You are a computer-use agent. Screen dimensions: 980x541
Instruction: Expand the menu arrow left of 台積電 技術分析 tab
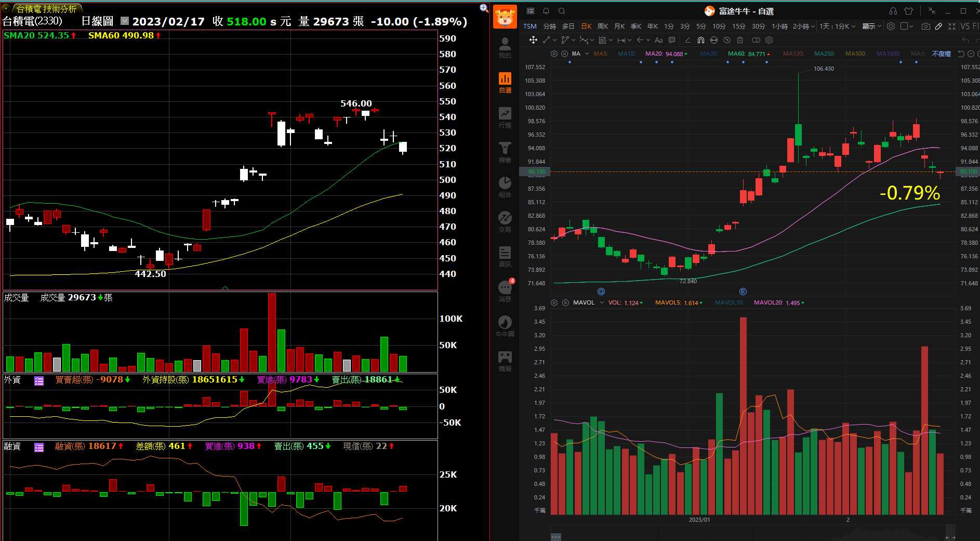tap(6, 8)
